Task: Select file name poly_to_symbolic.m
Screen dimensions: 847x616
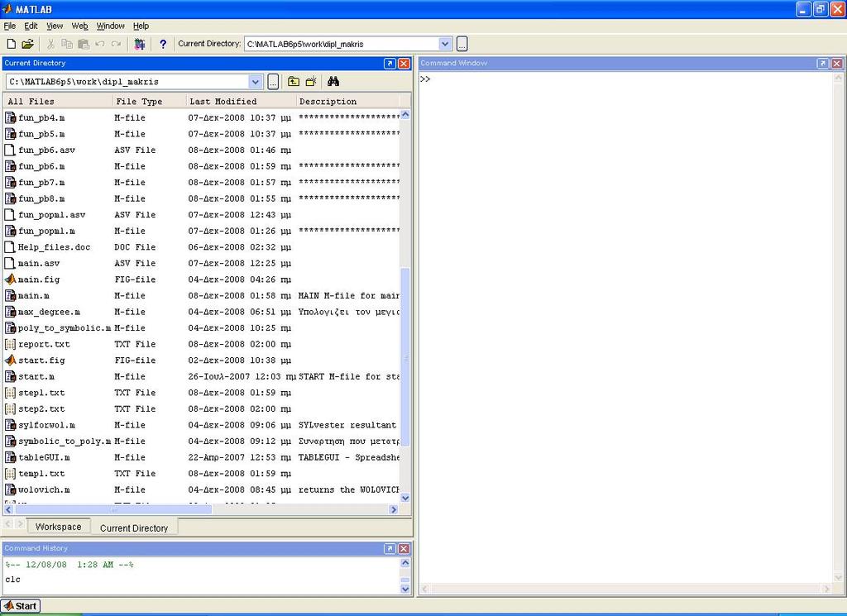Action: click(65, 328)
